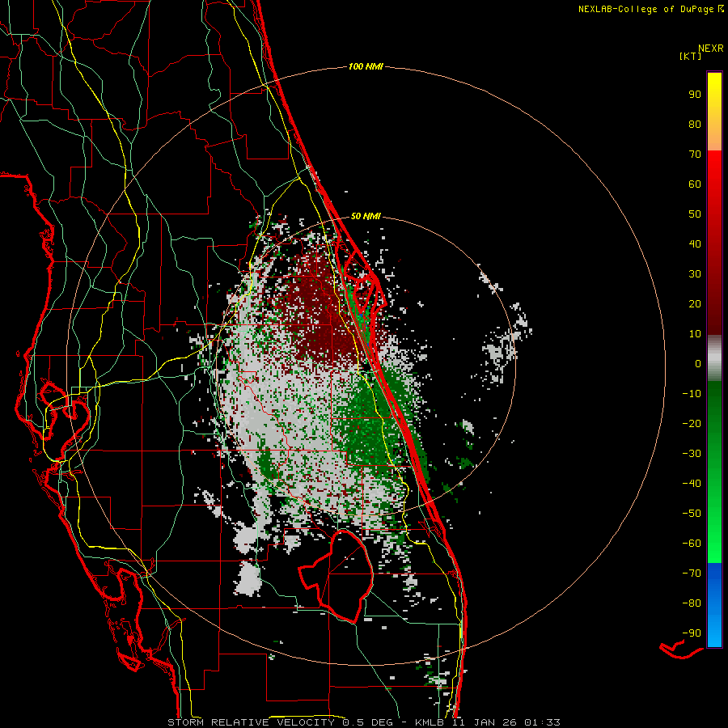Click the -10 value on velocity scale
This screenshot has width=728, height=728.
pos(692,394)
